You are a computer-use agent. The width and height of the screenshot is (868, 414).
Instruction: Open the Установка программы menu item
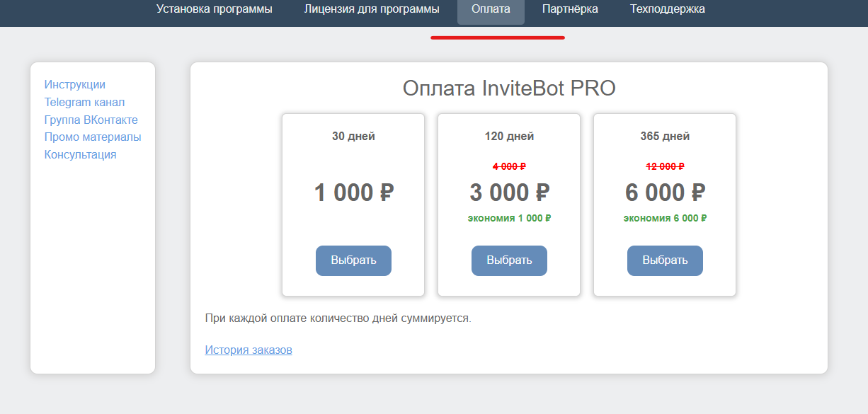[214, 9]
